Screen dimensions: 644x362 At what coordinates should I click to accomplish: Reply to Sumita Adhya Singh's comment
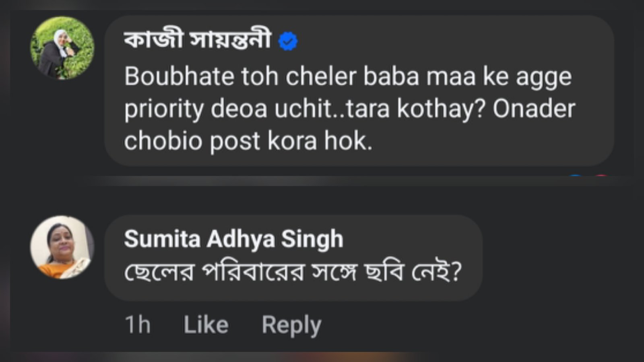click(291, 325)
